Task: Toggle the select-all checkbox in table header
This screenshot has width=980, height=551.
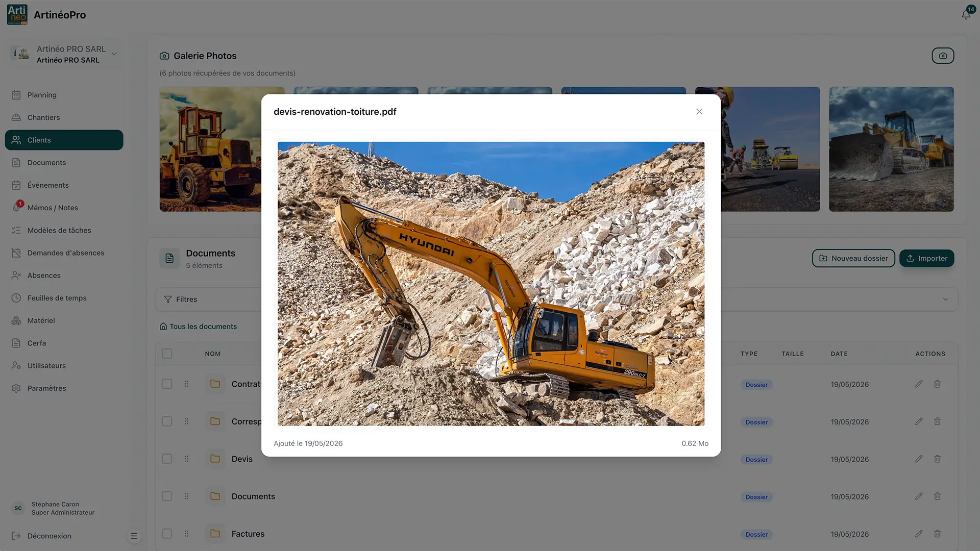Action: click(167, 354)
